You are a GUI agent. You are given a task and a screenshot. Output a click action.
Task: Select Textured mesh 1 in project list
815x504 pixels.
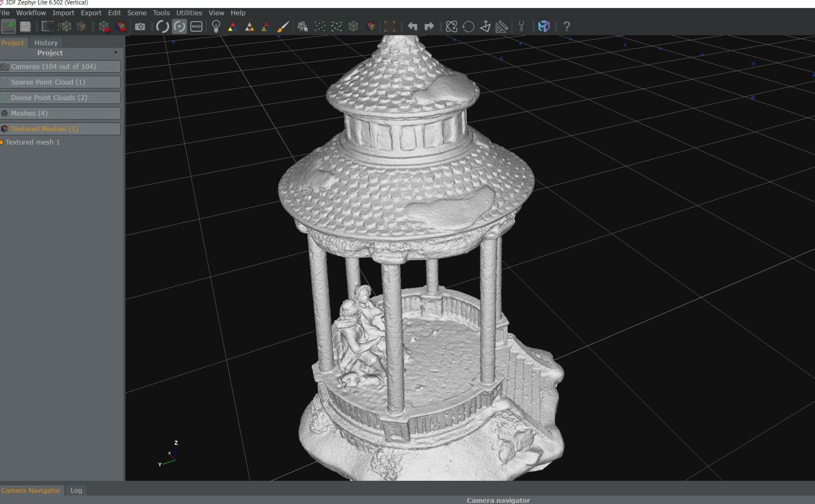33,143
